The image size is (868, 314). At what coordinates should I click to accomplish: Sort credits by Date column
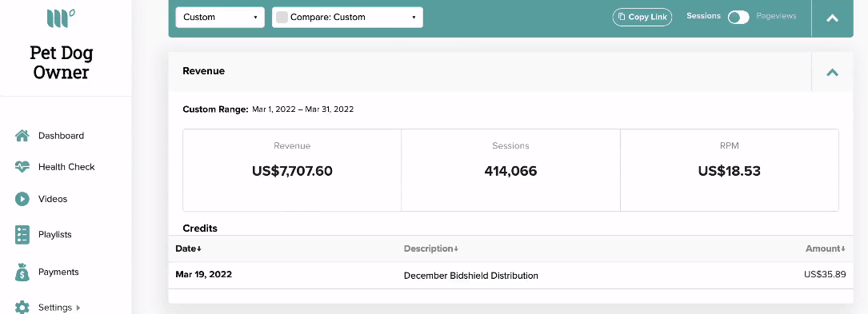[188, 248]
